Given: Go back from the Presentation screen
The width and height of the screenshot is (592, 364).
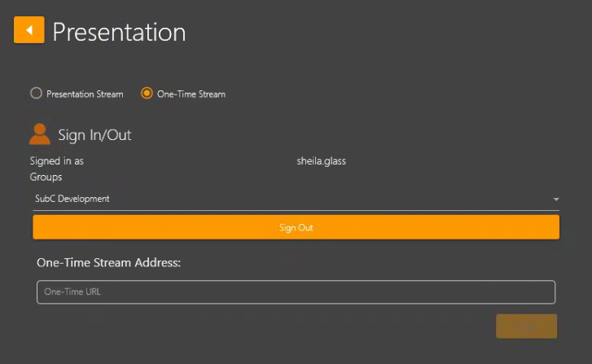Looking at the screenshot, I should (x=29, y=30).
